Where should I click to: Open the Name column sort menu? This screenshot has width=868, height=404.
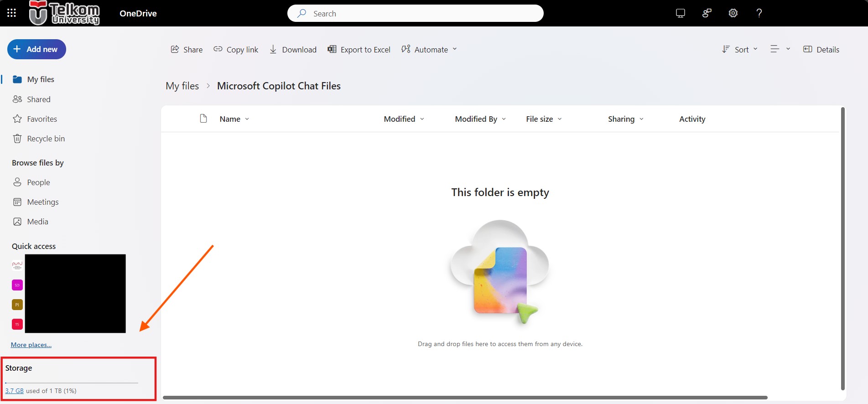click(x=234, y=119)
